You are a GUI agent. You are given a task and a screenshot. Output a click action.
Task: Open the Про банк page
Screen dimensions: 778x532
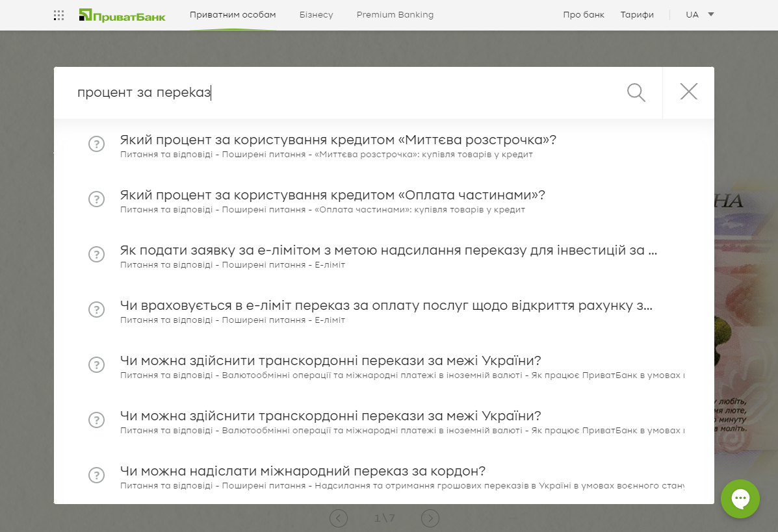(x=583, y=14)
